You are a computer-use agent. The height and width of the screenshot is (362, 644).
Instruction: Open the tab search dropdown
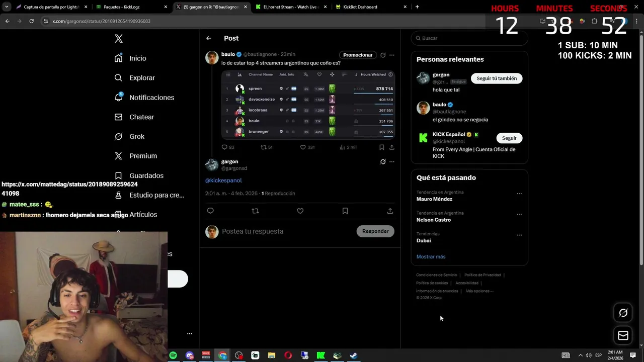6,7
